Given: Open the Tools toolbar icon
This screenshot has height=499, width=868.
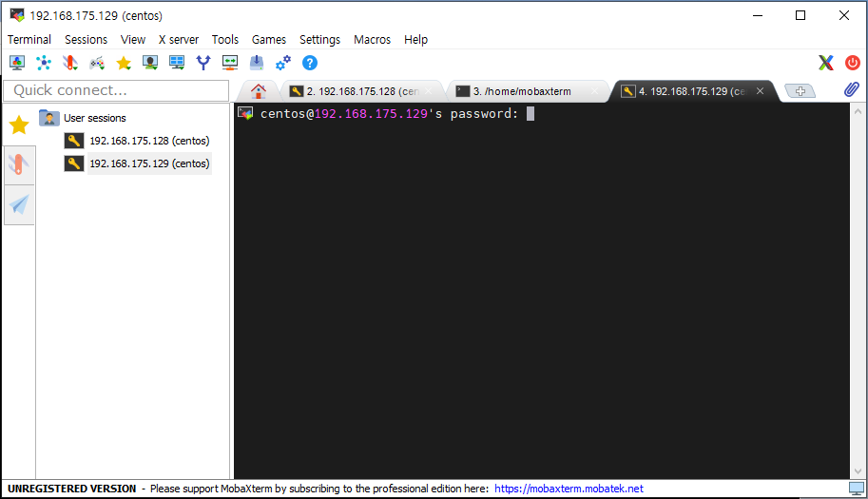Looking at the screenshot, I should pyautogui.click(x=70, y=63).
